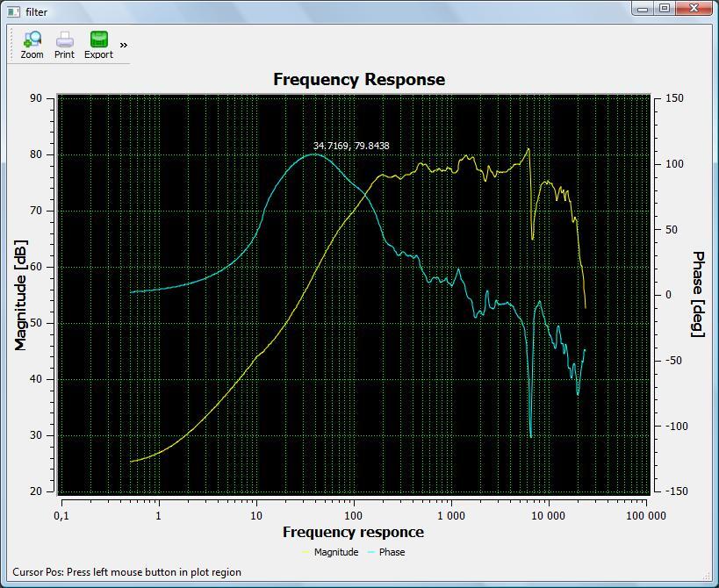This screenshot has height=588, width=719.
Task: Toggle the Phase legend entry
Action: (x=392, y=552)
